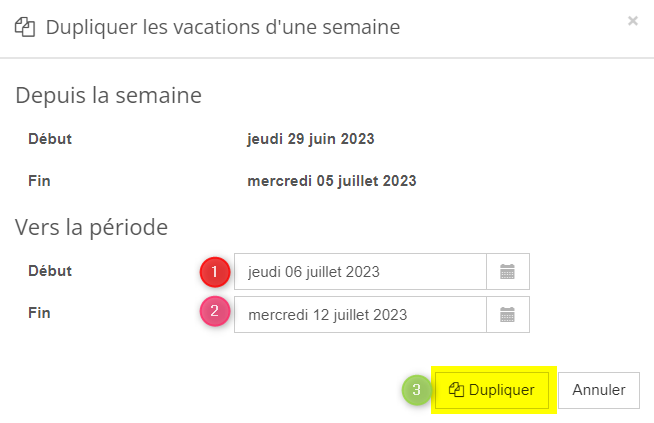Click the duplicate icon in the dialog title
This screenshot has height=423, width=654.
[x=26, y=27]
